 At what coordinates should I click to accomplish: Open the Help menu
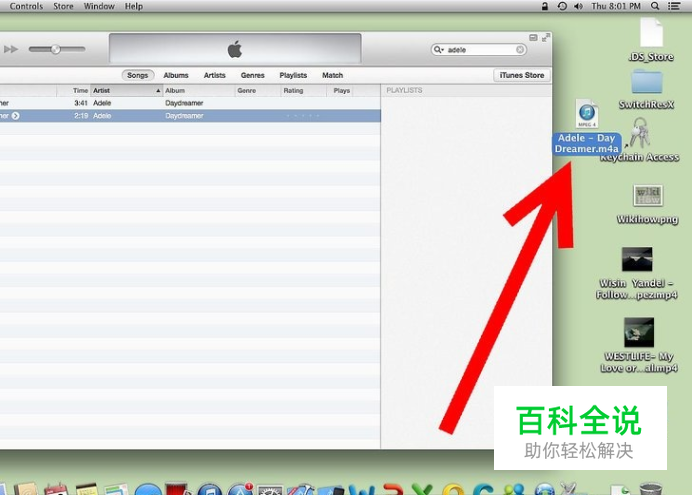click(x=133, y=6)
